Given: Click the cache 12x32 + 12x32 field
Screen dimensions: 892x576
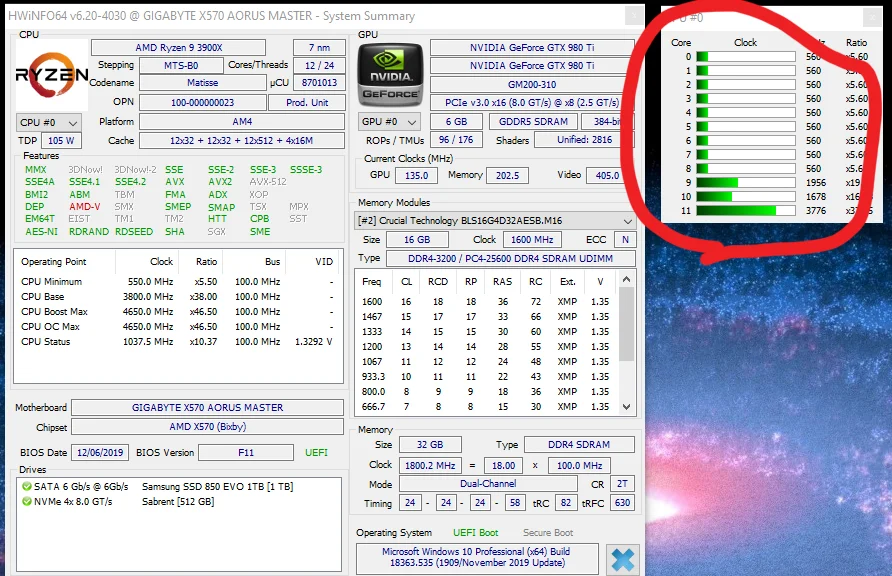Looking at the screenshot, I should (242, 140).
